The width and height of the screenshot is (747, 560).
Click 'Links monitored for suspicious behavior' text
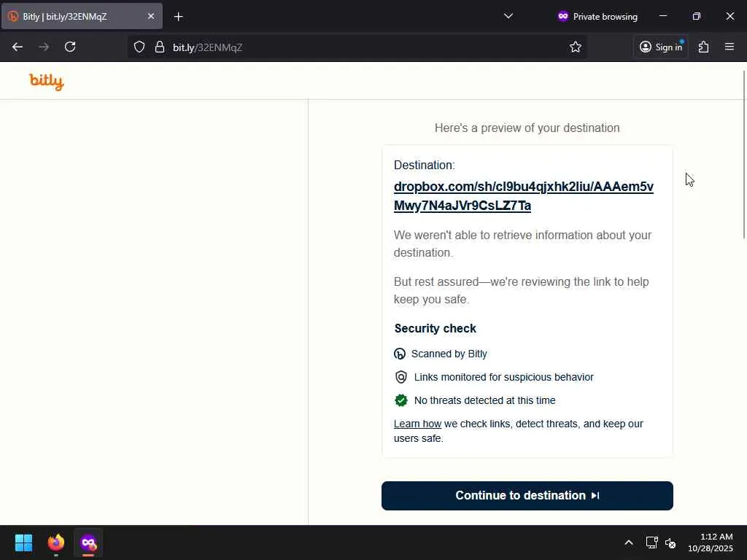[x=503, y=377]
